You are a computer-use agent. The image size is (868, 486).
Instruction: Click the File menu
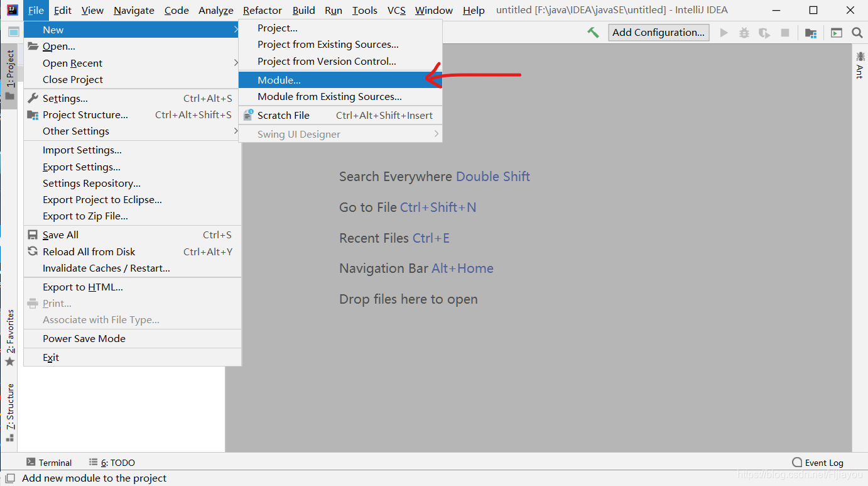tap(36, 10)
